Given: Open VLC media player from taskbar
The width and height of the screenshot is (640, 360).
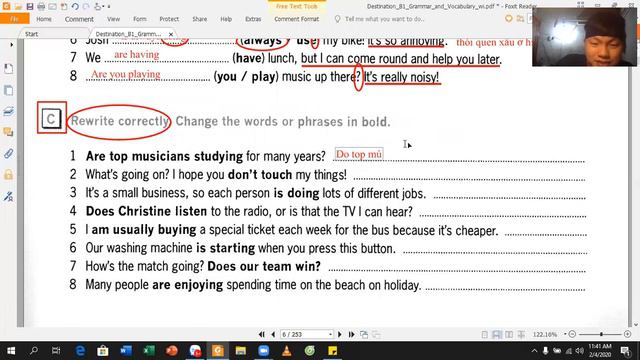Looking at the screenshot, I should click(287, 351).
